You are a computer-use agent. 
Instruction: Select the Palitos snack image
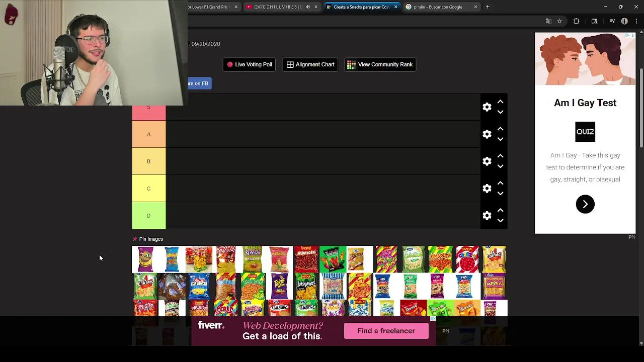199,308
